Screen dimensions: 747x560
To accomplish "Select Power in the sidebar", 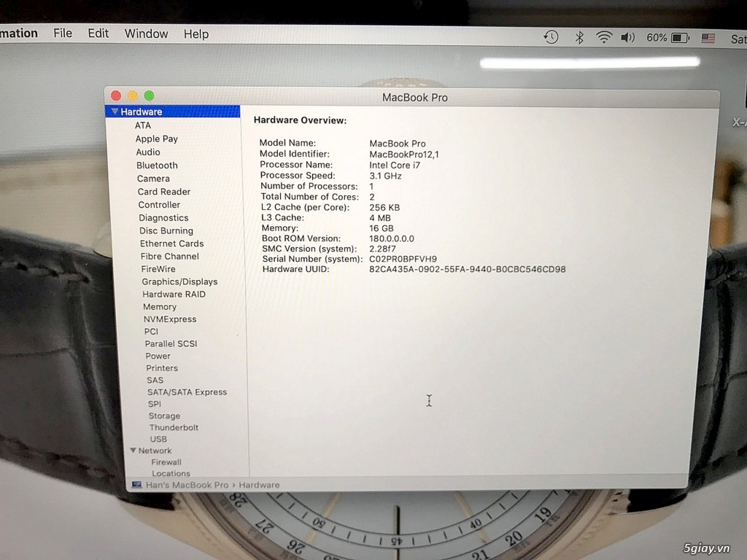I will 158,356.
